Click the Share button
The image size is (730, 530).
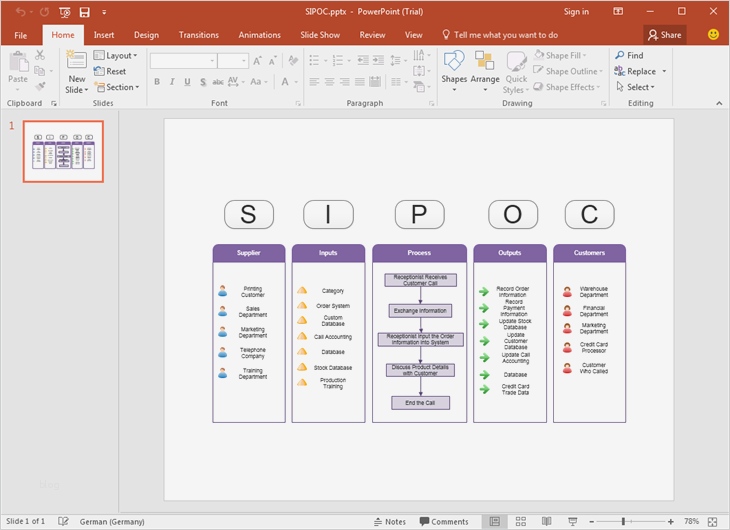point(665,35)
